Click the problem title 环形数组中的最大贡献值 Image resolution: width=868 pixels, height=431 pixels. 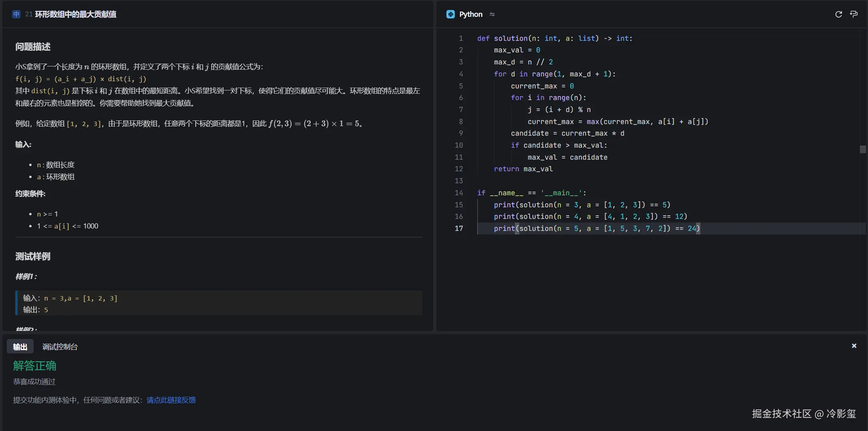76,14
